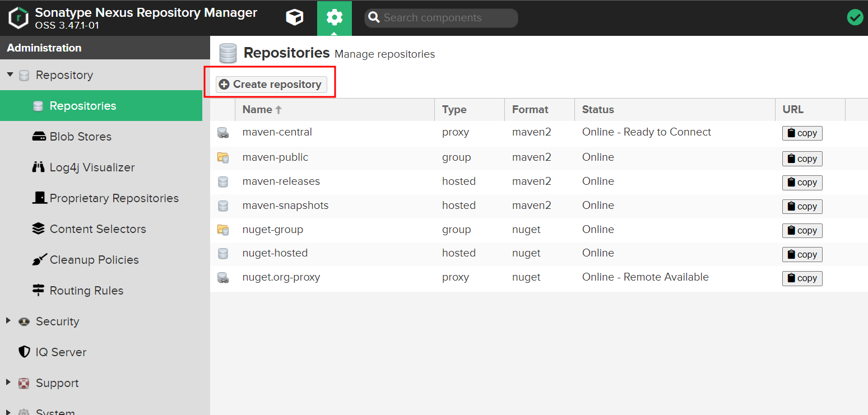This screenshot has width=868, height=415.
Task: Copy URL of maven-snapshots repository
Action: point(802,207)
